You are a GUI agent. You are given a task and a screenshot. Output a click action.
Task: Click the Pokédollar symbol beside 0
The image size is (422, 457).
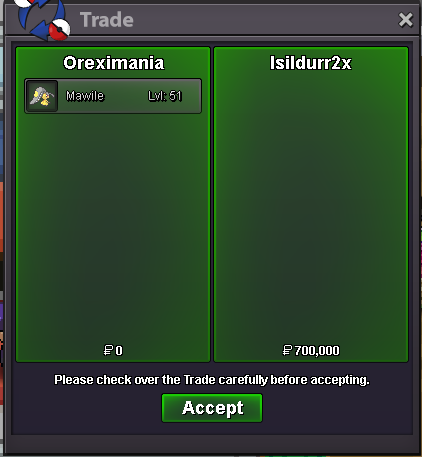(x=108, y=350)
